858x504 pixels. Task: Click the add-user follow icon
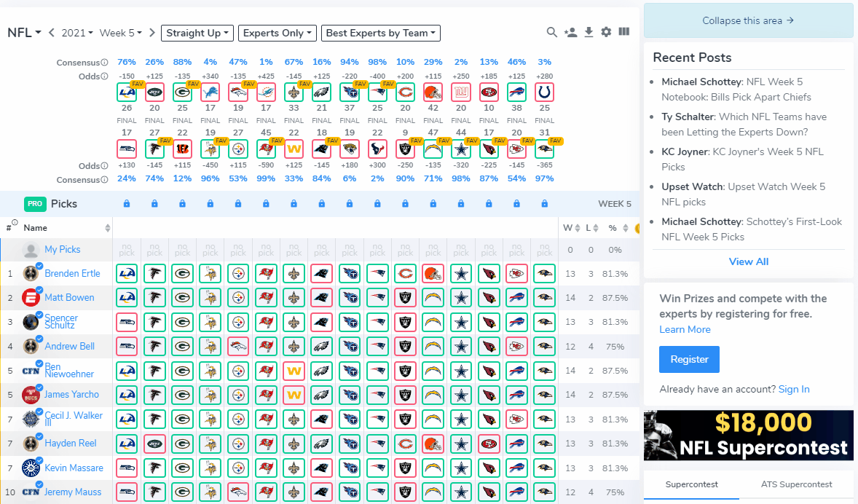pyautogui.click(x=571, y=32)
